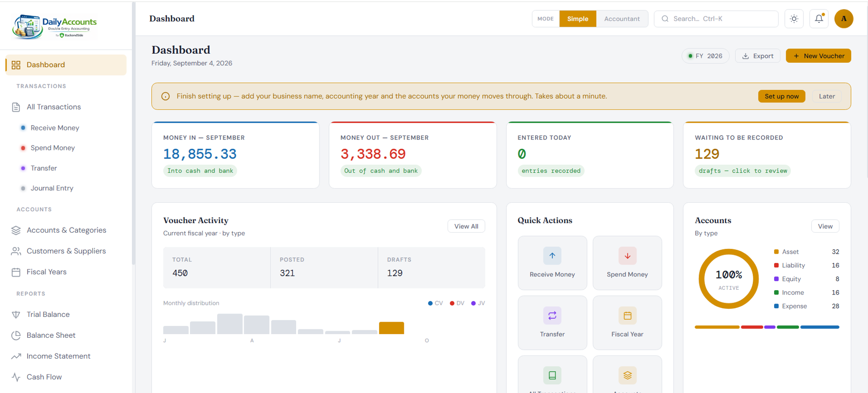
Task: Click the Asset legend color swatch
Action: (x=776, y=252)
